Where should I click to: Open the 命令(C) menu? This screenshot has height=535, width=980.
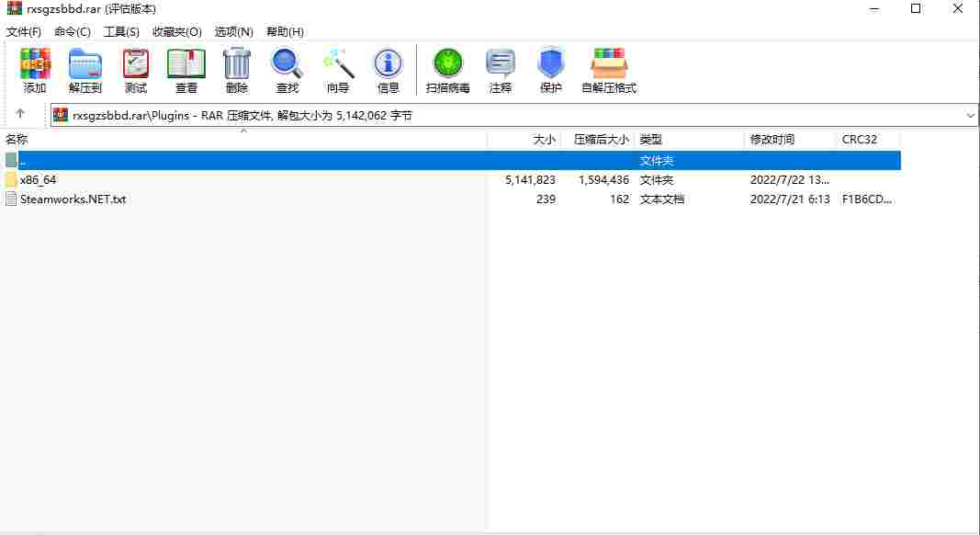point(73,32)
